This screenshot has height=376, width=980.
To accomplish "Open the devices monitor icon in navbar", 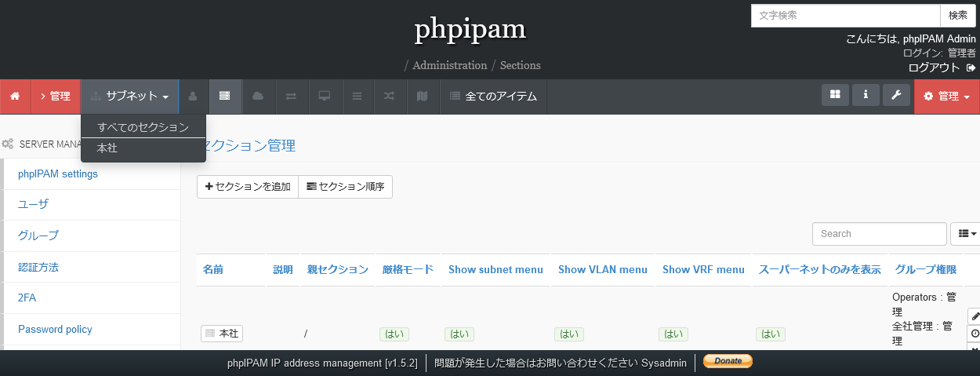I will coord(324,96).
